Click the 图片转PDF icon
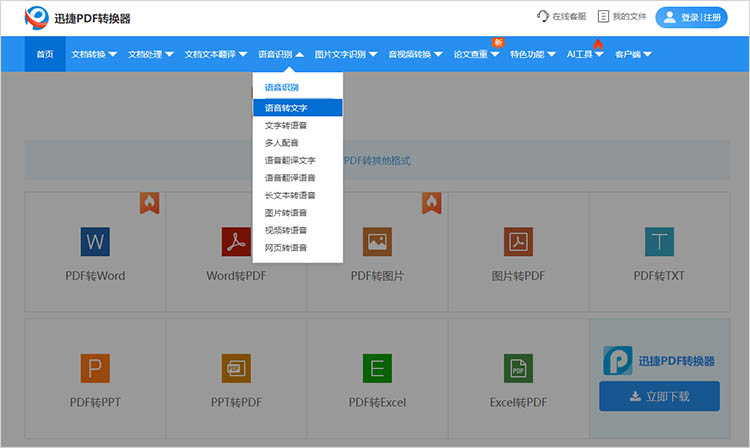The width and height of the screenshot is (750, 448). pos(518,241)
